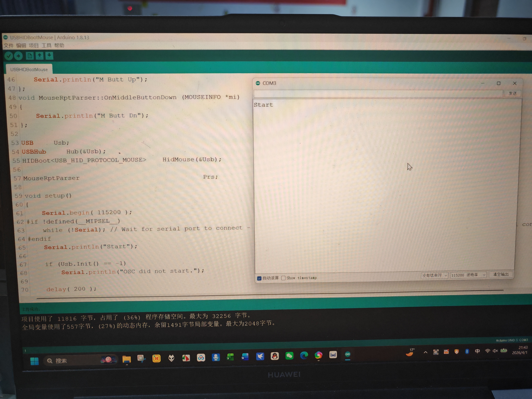Maximize the COM3 serial monitor window
The image size is (532, 399).
click(499, 83)
